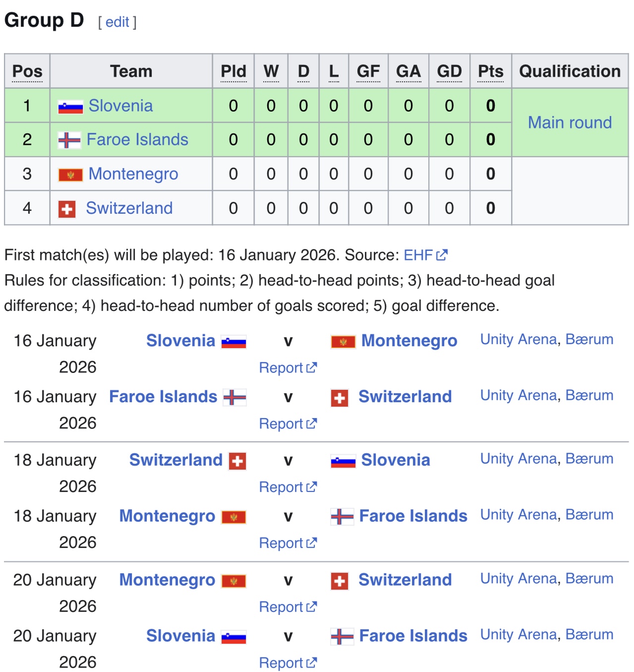Click the Montenegro flag in standings table
Viewport: 634px width, 672px height.
coord(70,175)
